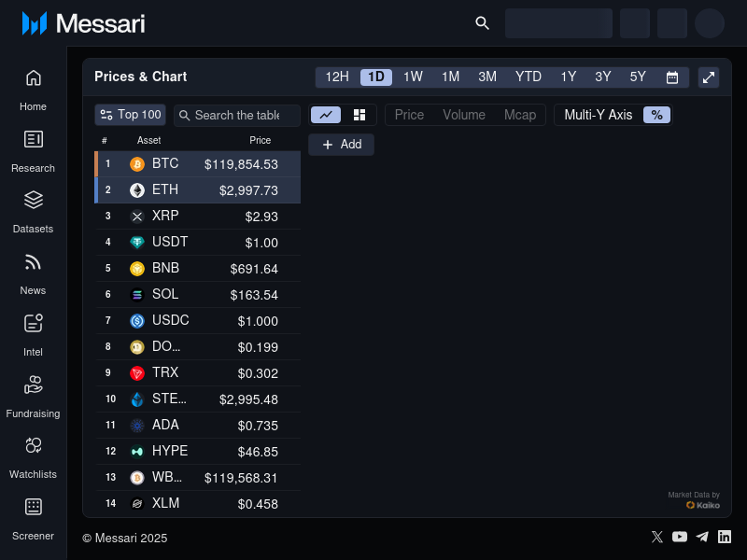747x560 pixels.
Task: Open Watchlists in sidebar
Action: [33, 458]
